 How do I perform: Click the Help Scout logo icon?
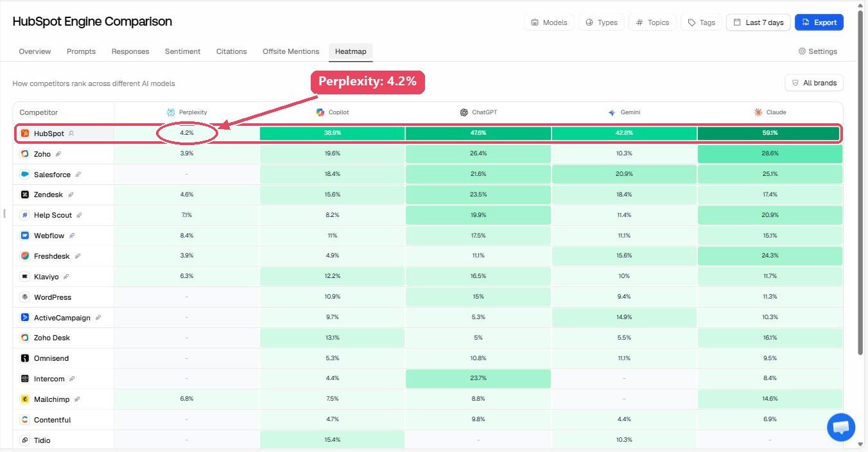point(25,215)
